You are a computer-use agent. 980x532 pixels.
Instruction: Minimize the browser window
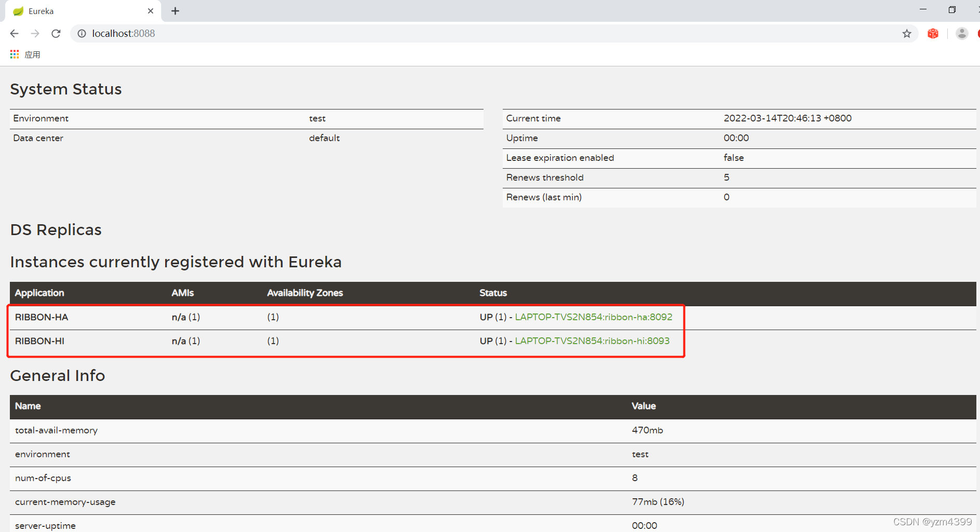(x=923, y=9)
